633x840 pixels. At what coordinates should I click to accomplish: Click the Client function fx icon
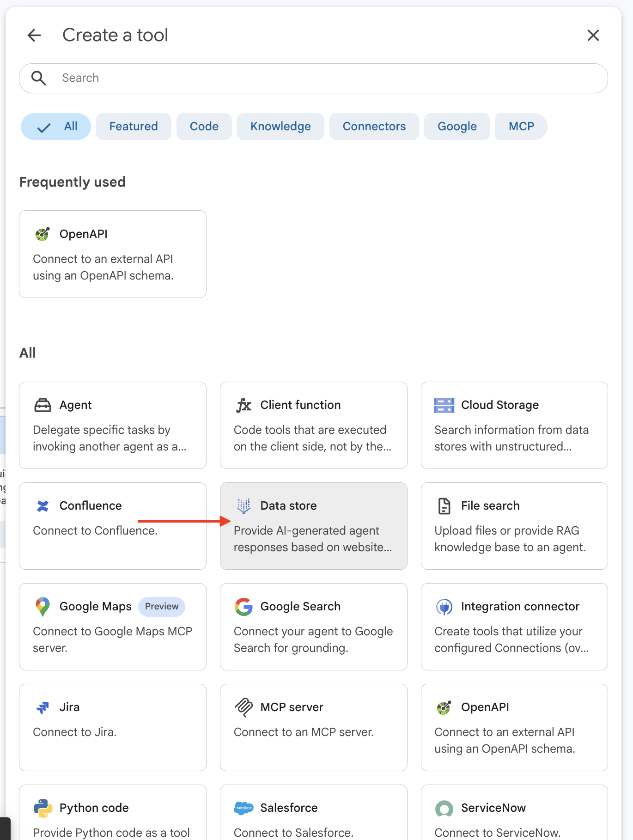click(x=243, y=405)
